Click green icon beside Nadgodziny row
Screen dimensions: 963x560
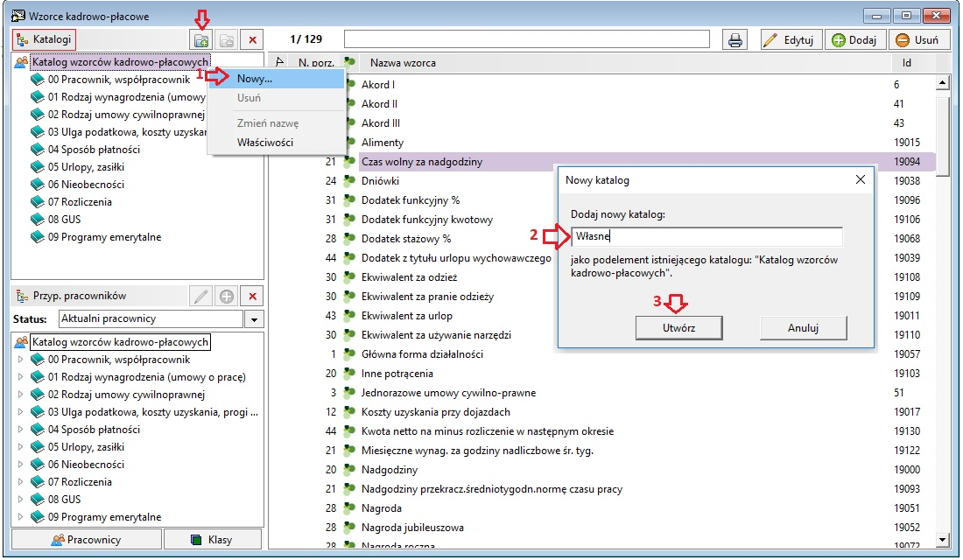349,470
